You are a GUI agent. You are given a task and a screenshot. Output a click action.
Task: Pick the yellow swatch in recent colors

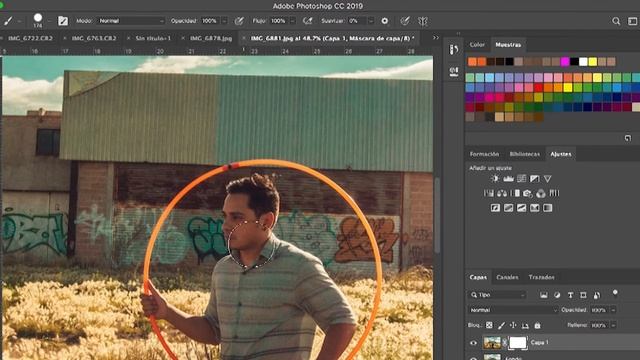pyautogui.click(x=593, y=62)
